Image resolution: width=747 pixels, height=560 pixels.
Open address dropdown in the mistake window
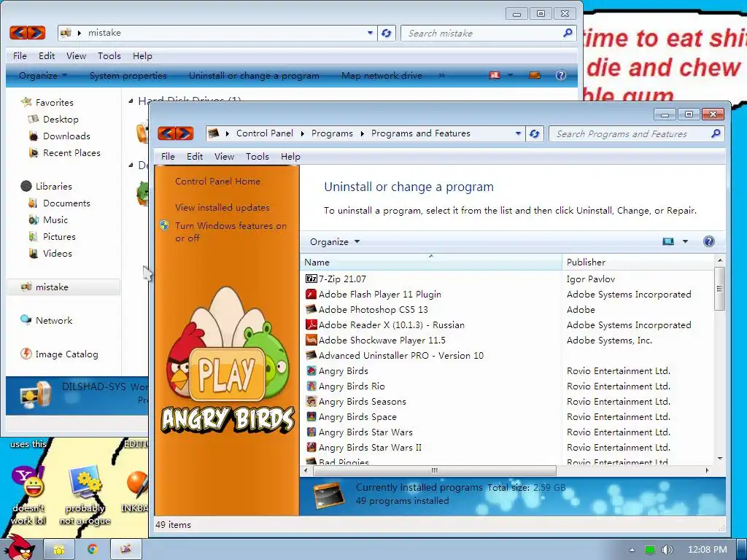click(370, 34)
